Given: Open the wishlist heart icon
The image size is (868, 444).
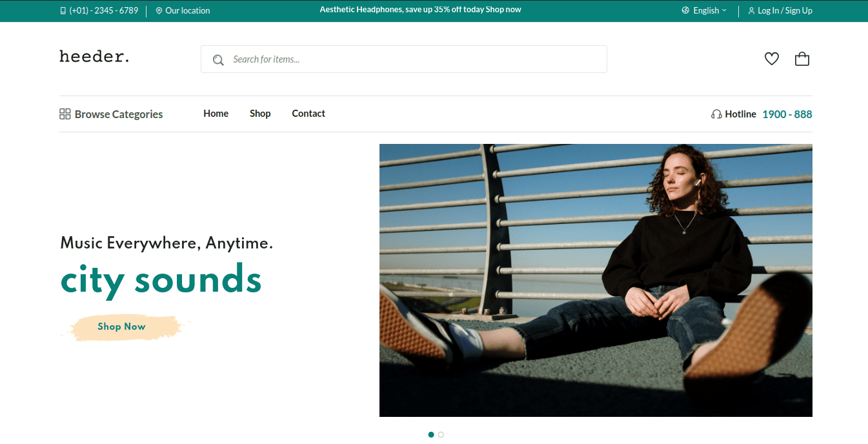Looking at the screenshot, I should (772, 59).
